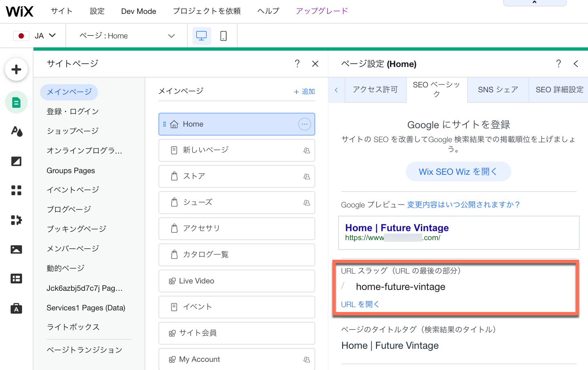Open help for Site Pages panel
The width and height of the screenshot is (588, 370).
coord(297,64)
